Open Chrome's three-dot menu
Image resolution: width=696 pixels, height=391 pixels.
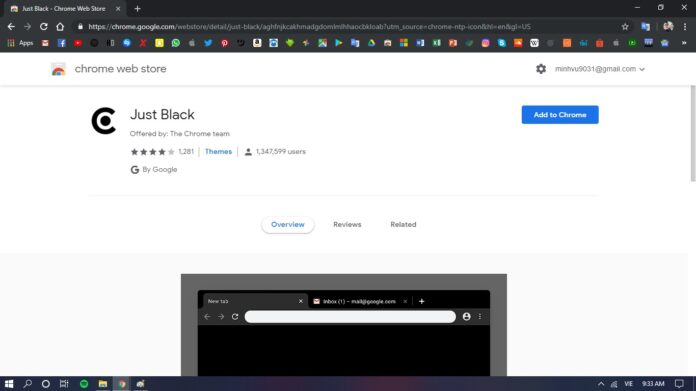point(685,27)
